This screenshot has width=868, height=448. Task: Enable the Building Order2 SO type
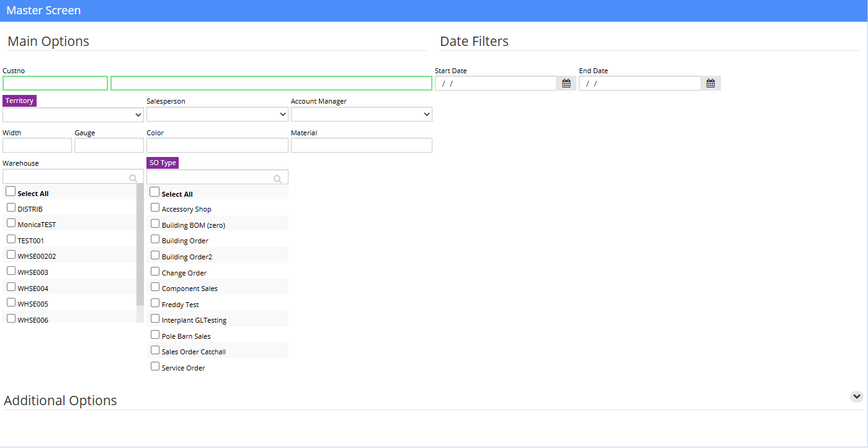click(155, 255)
